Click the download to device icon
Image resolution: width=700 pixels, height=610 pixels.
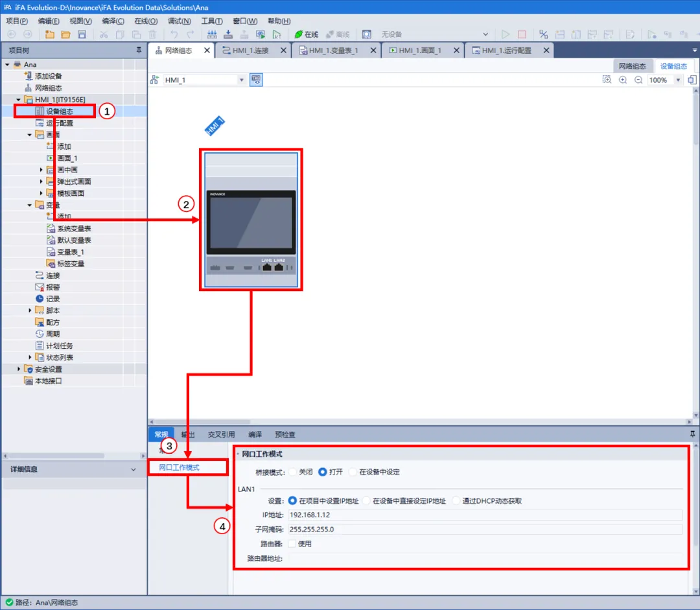(228, 34)
